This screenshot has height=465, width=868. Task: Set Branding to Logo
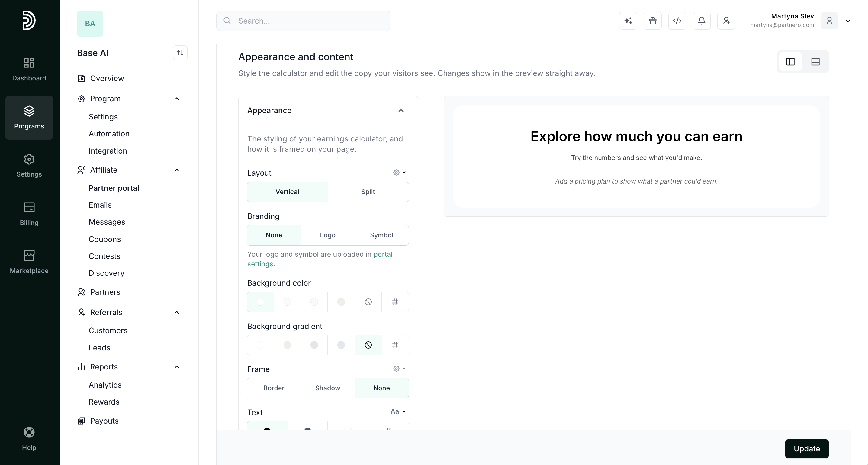coord(327,235)
